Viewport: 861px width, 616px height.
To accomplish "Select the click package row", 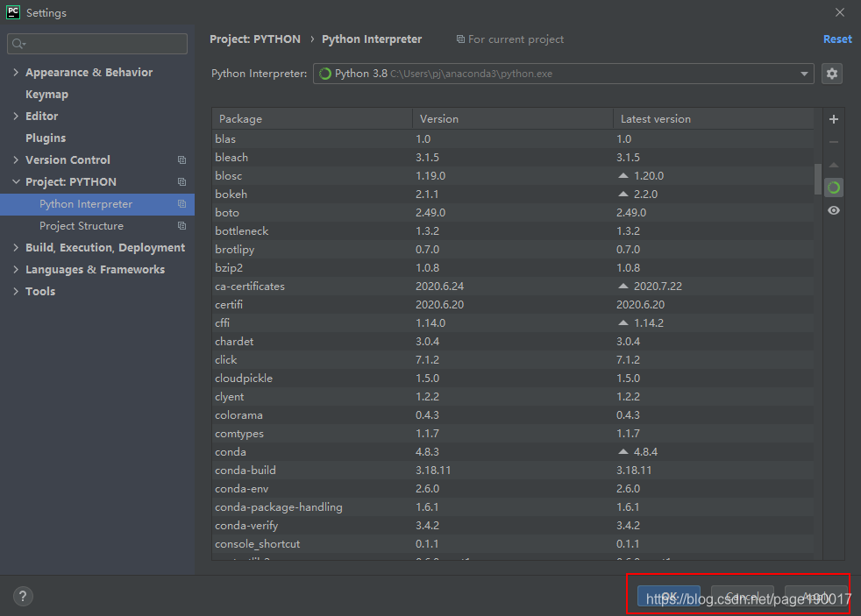I will pyautogui.click(x=513, y=360).
